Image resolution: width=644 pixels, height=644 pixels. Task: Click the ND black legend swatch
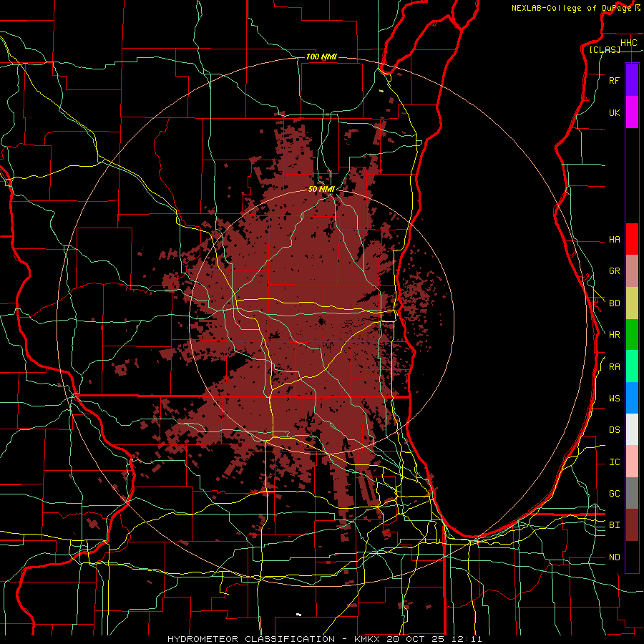632,557
